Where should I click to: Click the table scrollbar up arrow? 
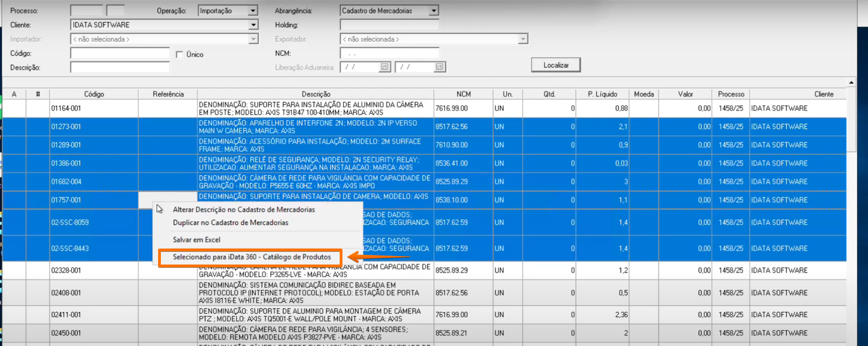click(852, 82)
